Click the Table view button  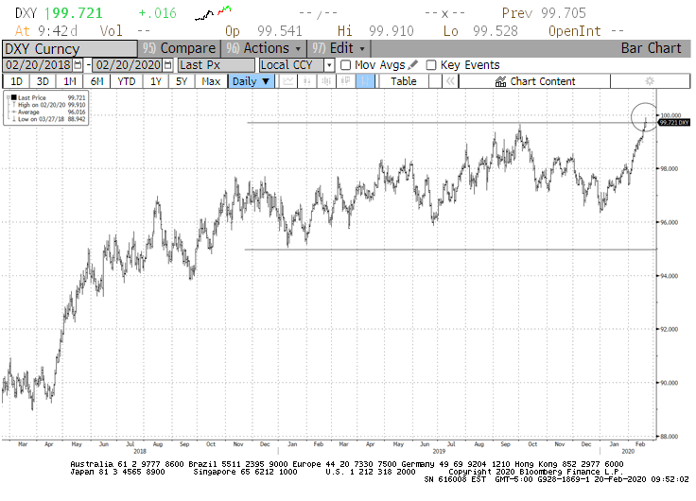403,81
